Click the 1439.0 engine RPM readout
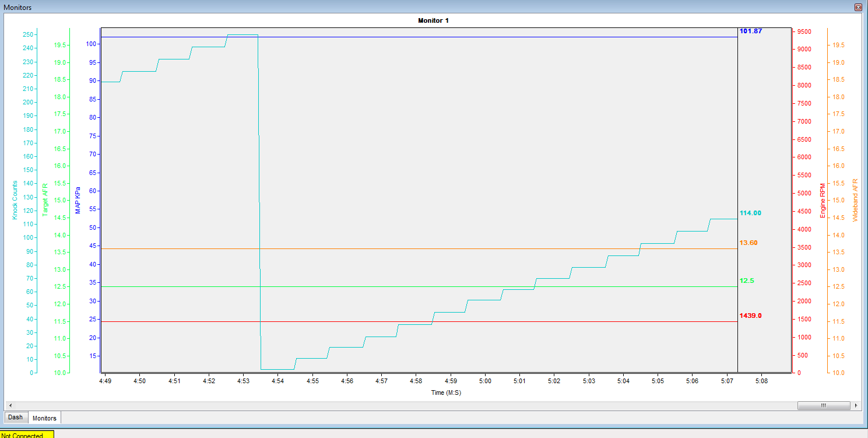The width and height of the screenshot is (868, 438). coord(750,316)
